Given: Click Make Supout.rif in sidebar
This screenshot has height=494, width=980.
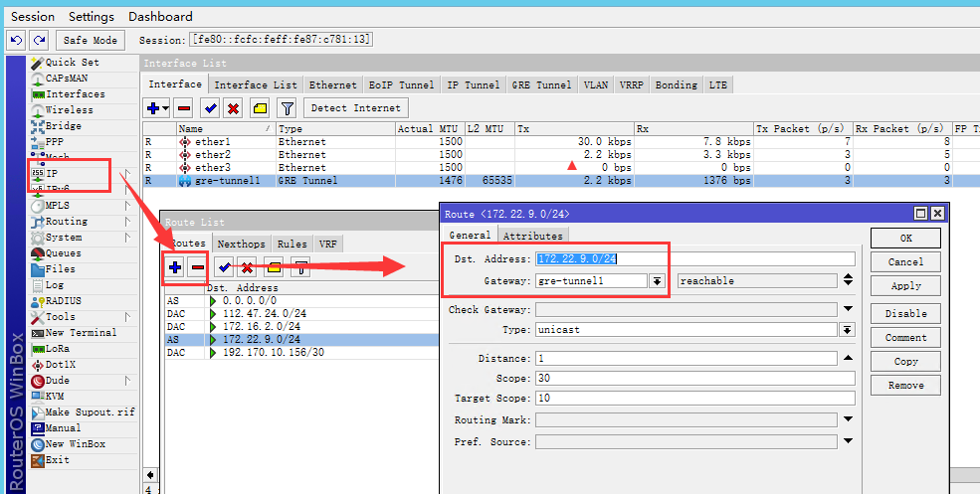Looking at the screenshot, I should (x=83, y=412).
